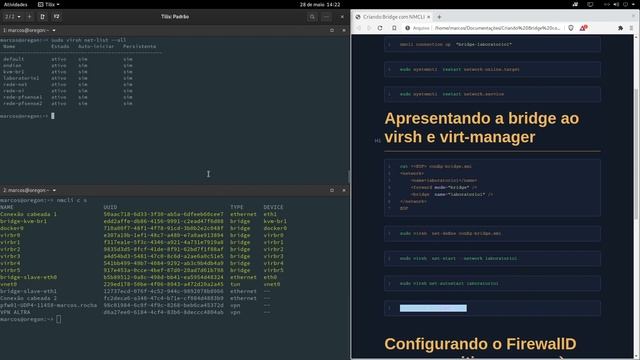The width and height of the screenshot is (640, 360).
Task: Click the H1 anchor marker beside heading
Action: point(378,140)
